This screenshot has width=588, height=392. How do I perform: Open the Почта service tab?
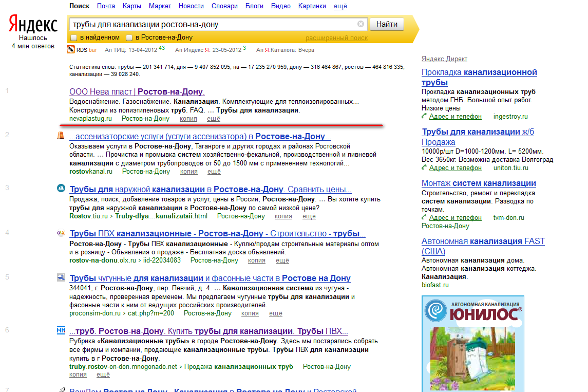(x=106, y=6)
